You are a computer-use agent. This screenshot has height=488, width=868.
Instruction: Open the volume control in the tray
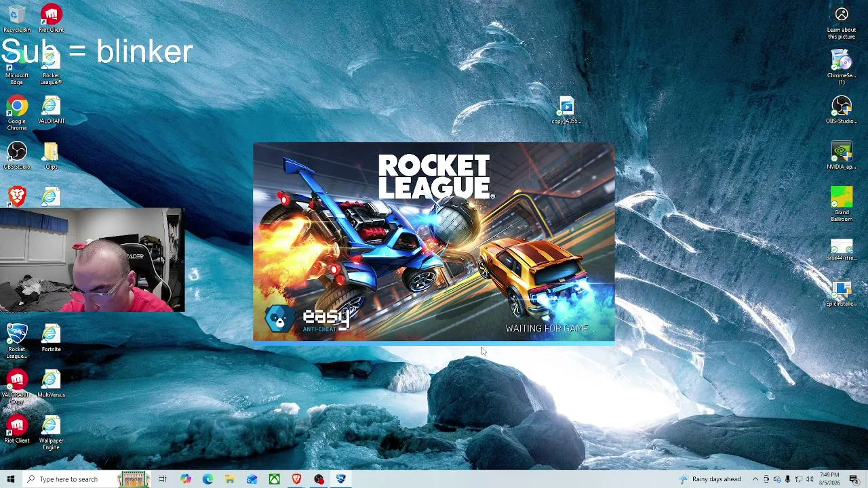810,479
